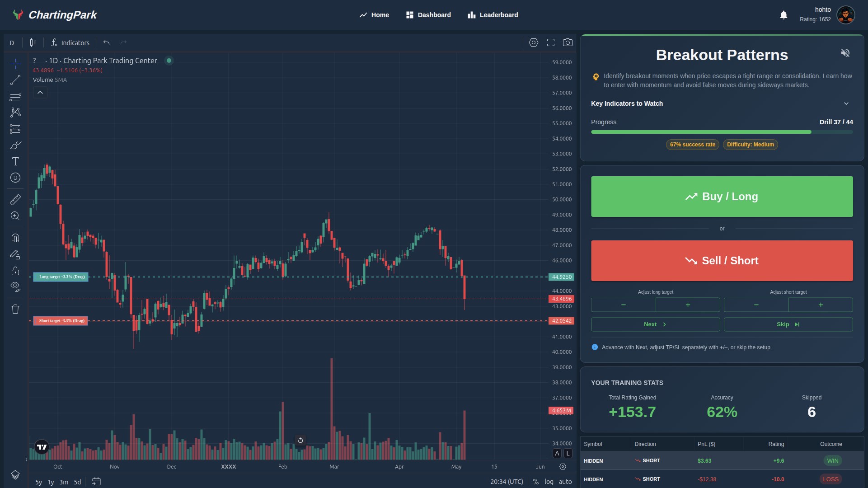This screenshot has height=488, width=868.
Task: Increase the long target with plus
Action: (x=688, y=305)
